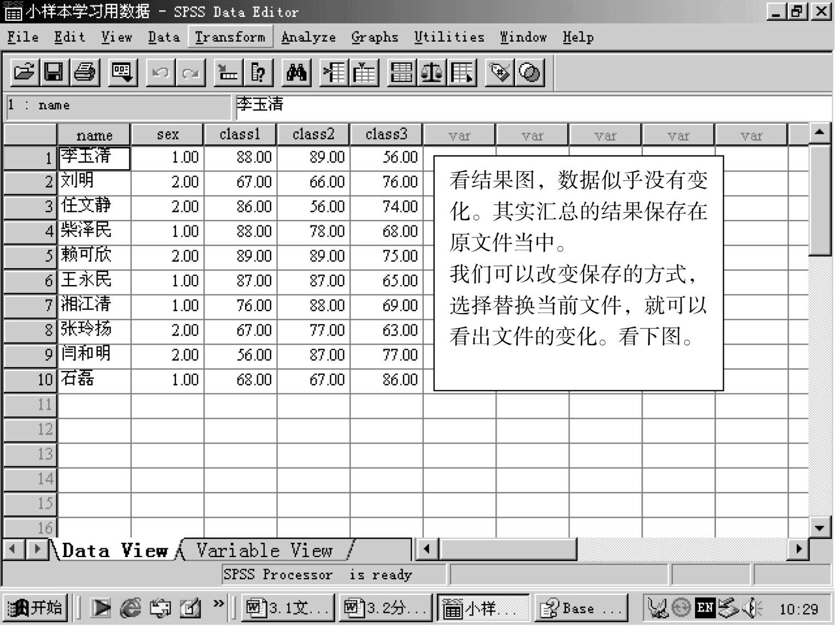Image resolution: width=840 pixels, height=631 pixels.
Task: Save the data file via toolbar
Action: tap(54, 72)
